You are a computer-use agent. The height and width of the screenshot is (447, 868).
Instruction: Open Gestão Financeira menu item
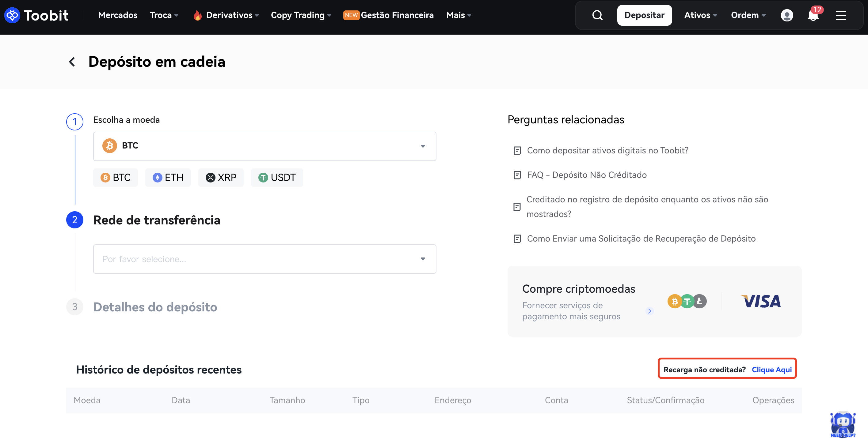[397, 15]
